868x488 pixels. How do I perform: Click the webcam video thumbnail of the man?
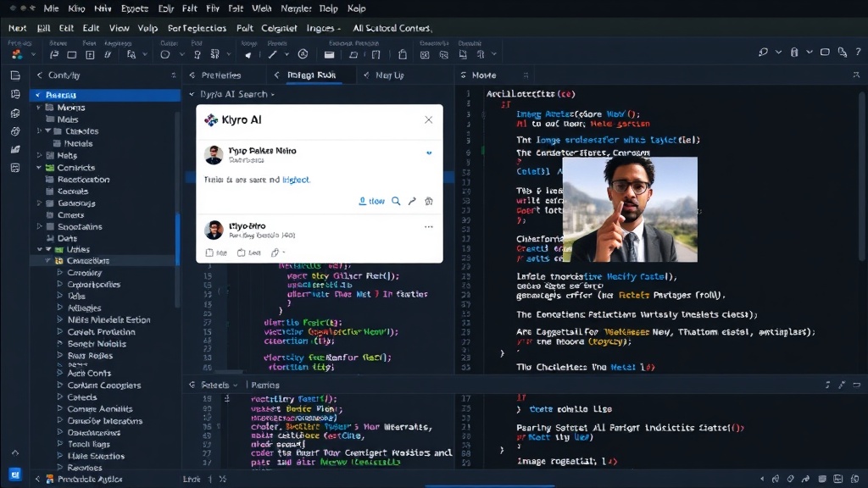tap(630, 209)
